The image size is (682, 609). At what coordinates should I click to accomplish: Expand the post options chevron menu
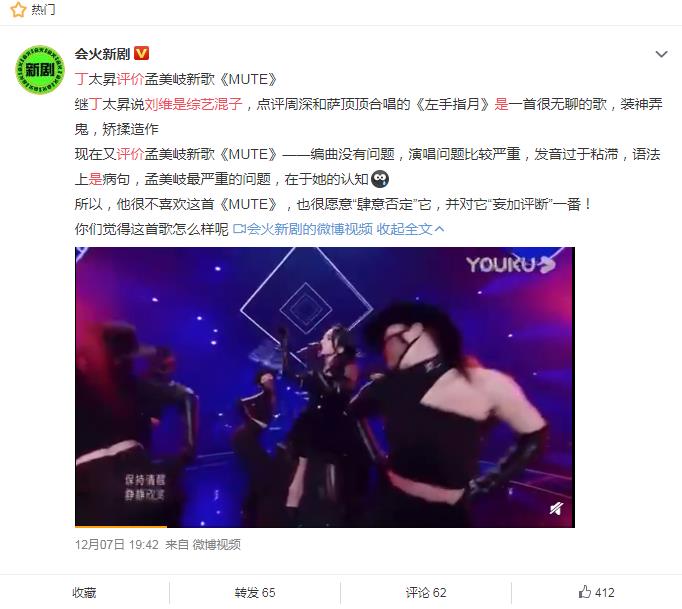point(662,54)
